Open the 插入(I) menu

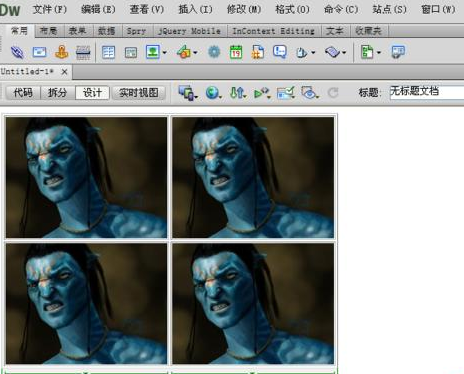(x=195, y=9)
